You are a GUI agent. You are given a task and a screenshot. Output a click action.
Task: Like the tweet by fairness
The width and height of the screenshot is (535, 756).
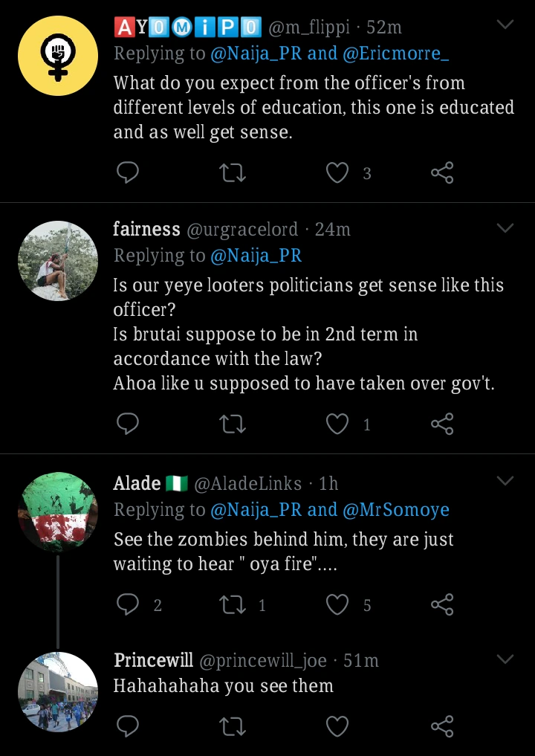pos(338,424)
